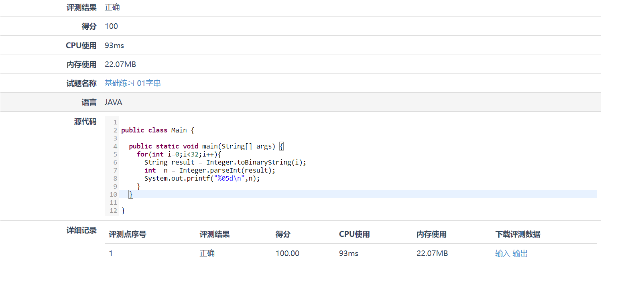Click the "public static void main" code line
The width and height of the screenshot is (644, 299).
(x=202, y=146)
